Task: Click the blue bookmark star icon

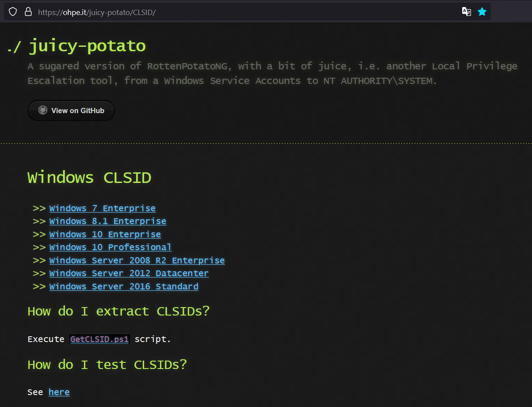Action: coord(482,12)
